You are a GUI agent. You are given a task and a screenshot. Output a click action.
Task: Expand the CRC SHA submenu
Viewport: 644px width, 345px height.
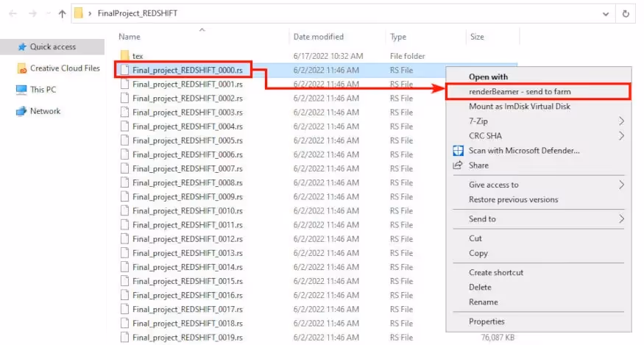point(539,136)
